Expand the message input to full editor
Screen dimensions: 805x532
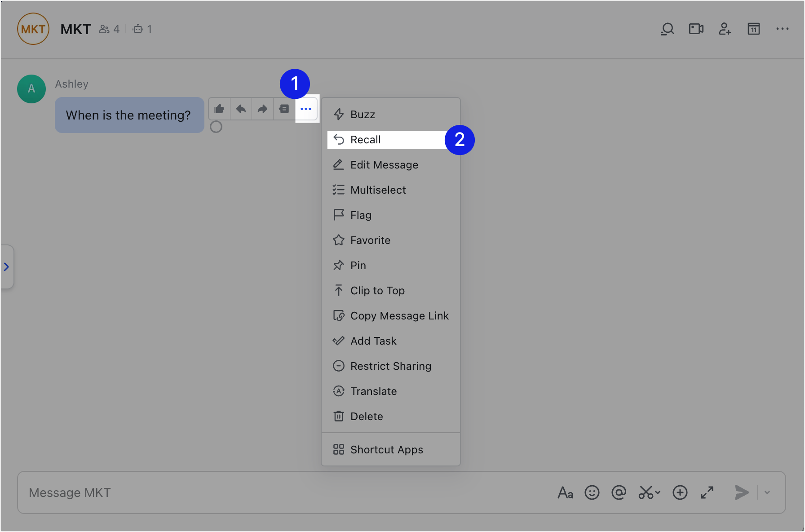707,492
